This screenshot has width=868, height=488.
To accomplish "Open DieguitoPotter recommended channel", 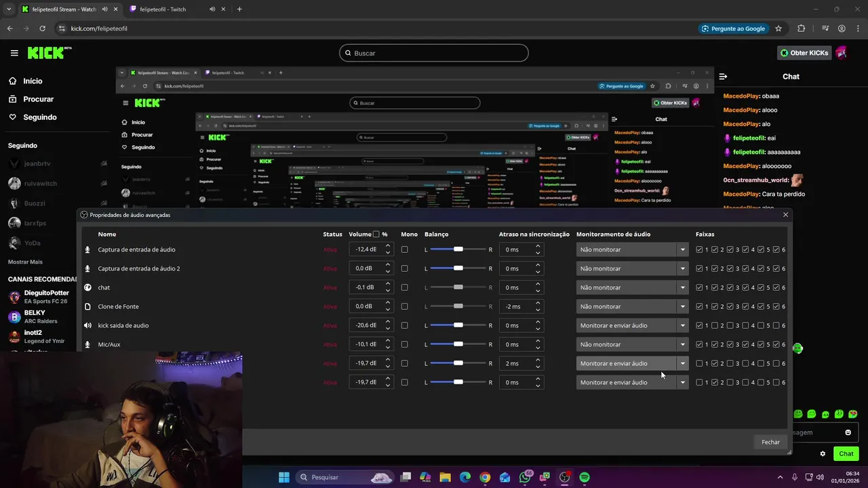I will pos(41,297).
